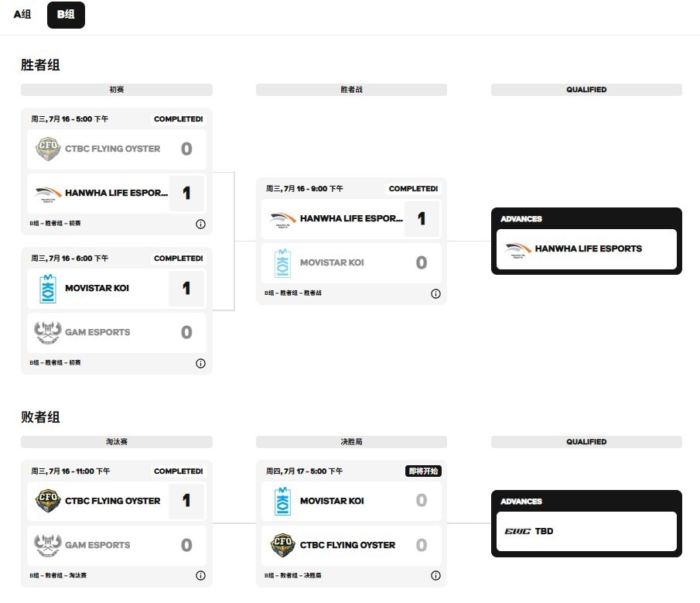
Task: Click COMPLETED! badge on the 淘汰赛 match
Action: tap(178, 471)
